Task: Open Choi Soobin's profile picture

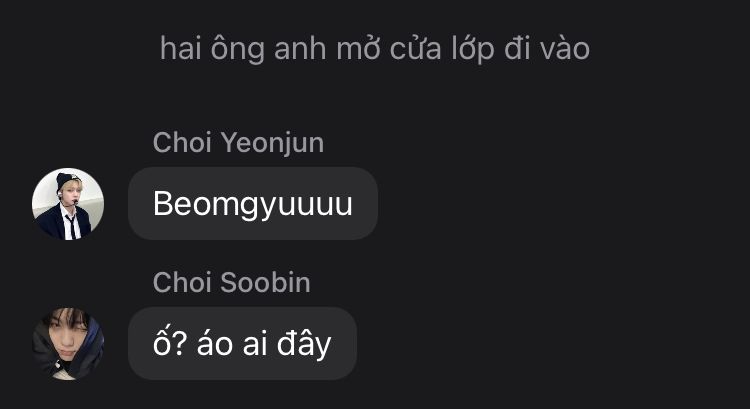Action: pos(67,343)
